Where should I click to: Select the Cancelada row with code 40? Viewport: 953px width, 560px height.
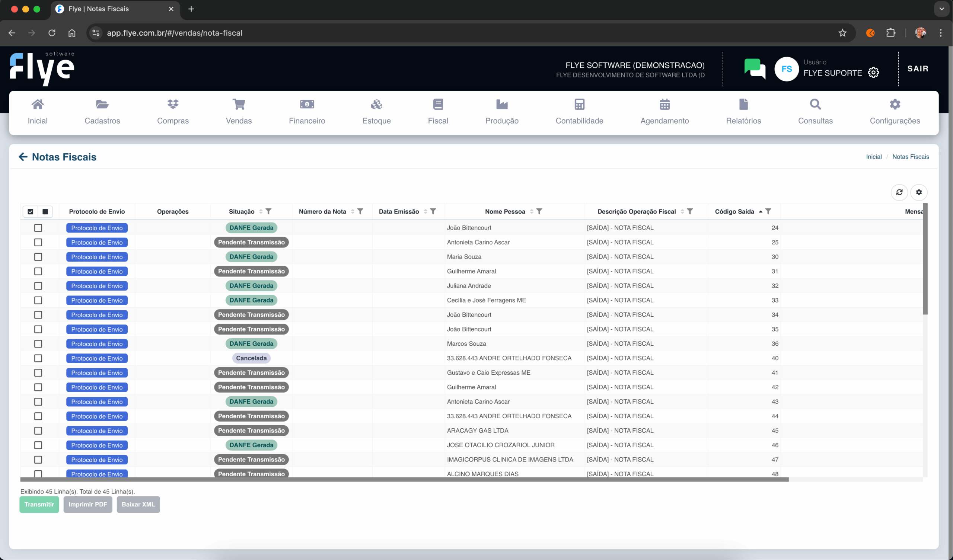(x=38, y=358)
